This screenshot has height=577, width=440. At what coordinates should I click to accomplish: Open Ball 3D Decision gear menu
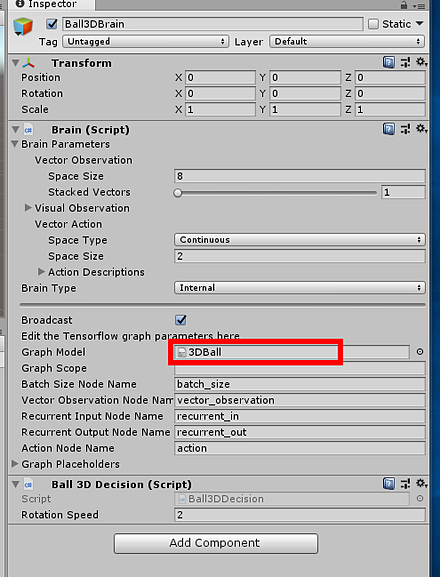[x=421, y=483]
